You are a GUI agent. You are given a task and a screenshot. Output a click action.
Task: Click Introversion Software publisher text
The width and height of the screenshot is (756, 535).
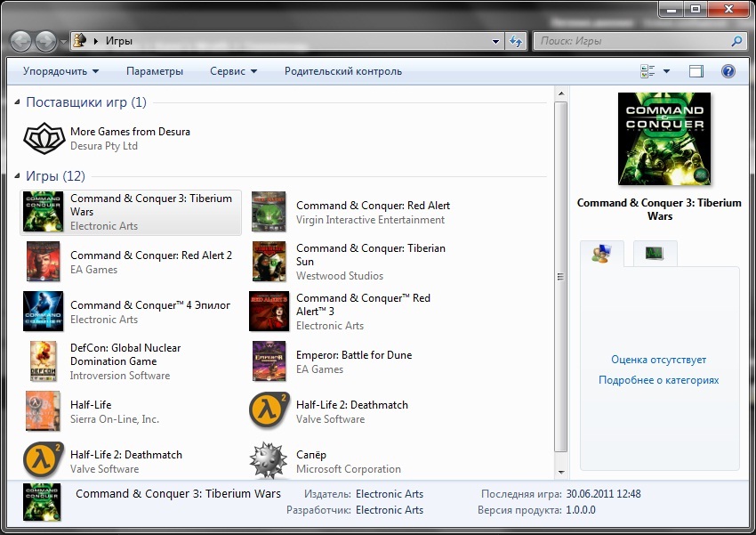tap(119, 376)
